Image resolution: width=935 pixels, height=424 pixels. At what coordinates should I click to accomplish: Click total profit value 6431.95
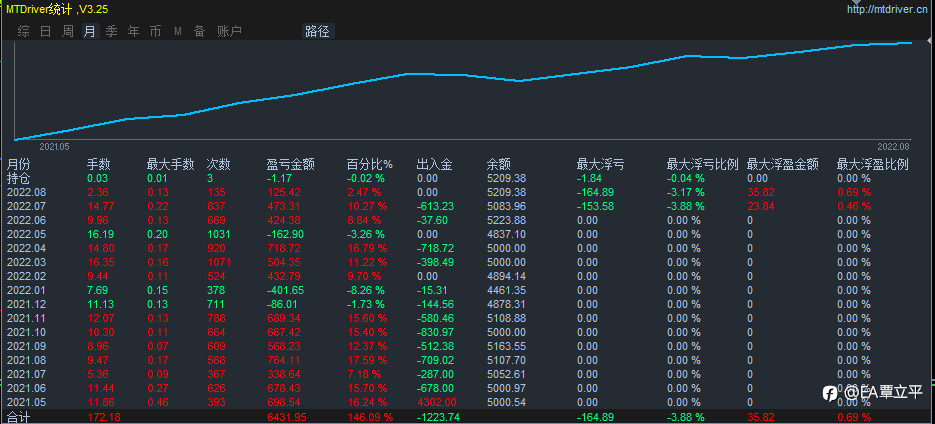tap(286, 417)
